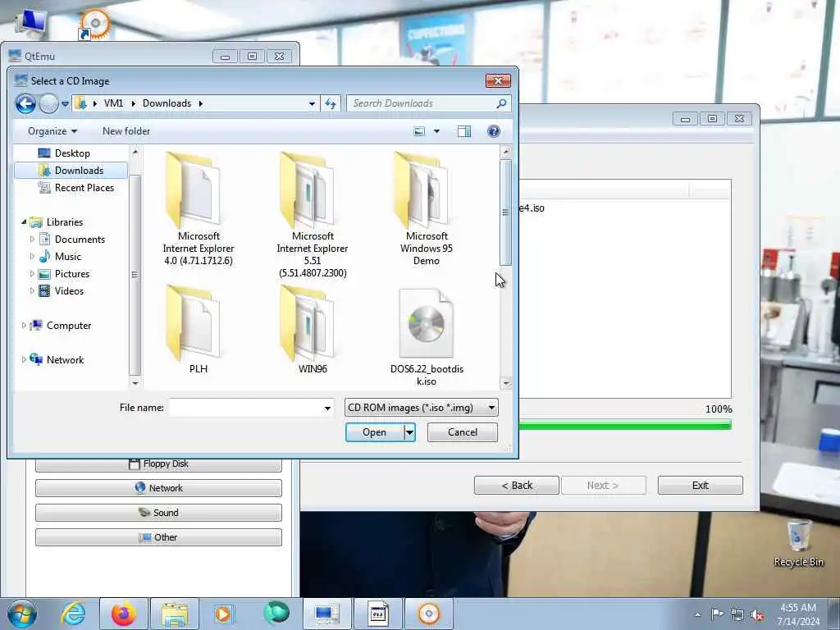Screen dimensions: 840x630
Task: Click the muted volume tray icon
Action: coord(757,615)
